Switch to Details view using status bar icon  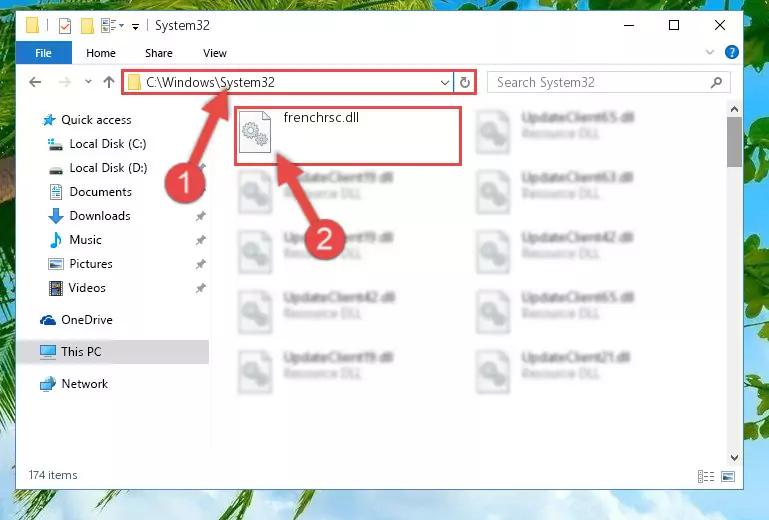click(x=706, y=476)
